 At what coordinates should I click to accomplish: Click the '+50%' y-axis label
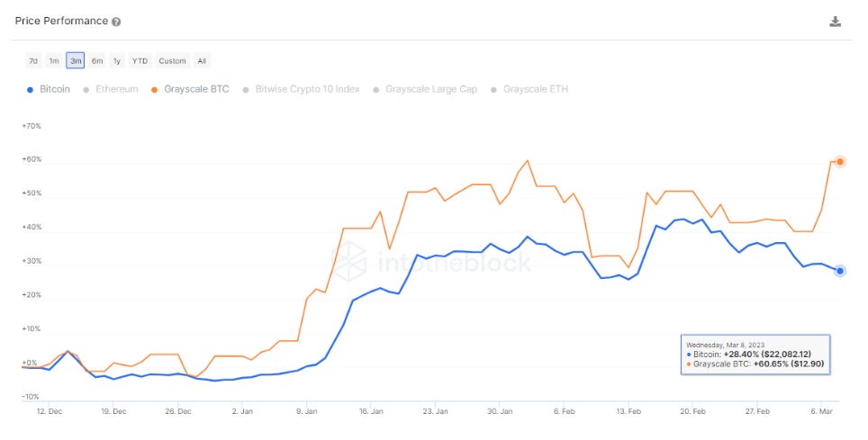coord(32,193)
